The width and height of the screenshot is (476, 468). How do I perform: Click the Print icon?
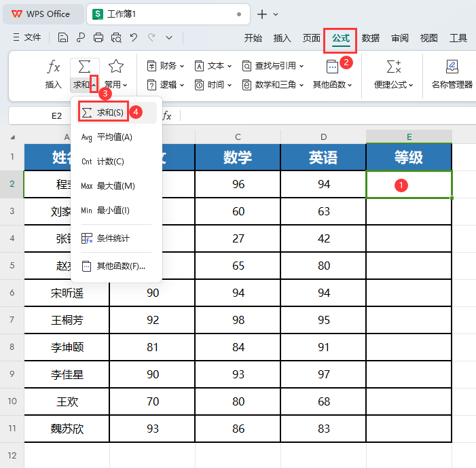tap(98, 37)
